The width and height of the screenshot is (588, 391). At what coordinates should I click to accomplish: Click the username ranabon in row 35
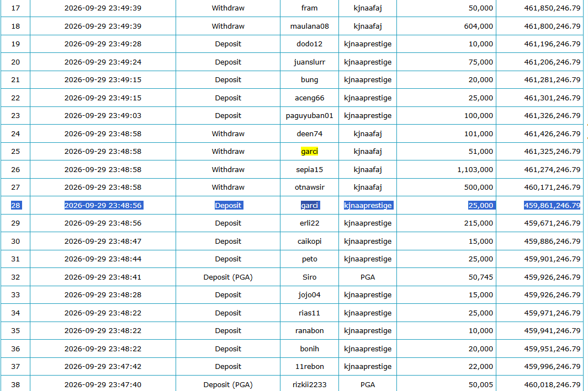click(x=309, y=331)
